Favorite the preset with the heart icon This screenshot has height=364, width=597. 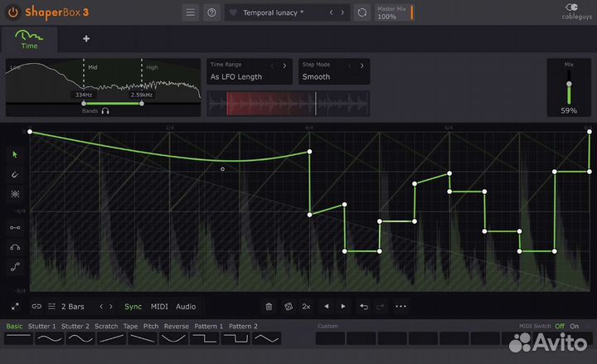(233, 12)
